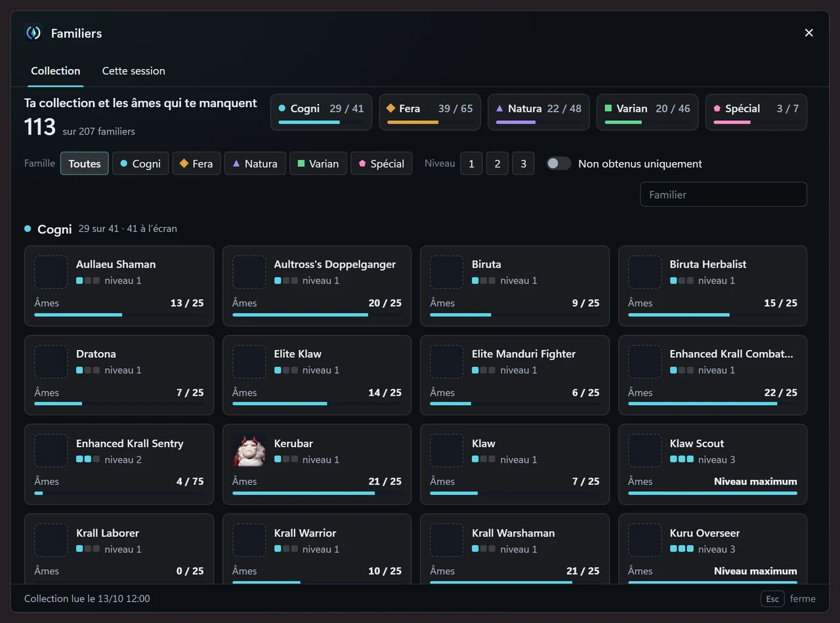Click the empty portrait slot of Klaw Scout

[x=645, y=451]
